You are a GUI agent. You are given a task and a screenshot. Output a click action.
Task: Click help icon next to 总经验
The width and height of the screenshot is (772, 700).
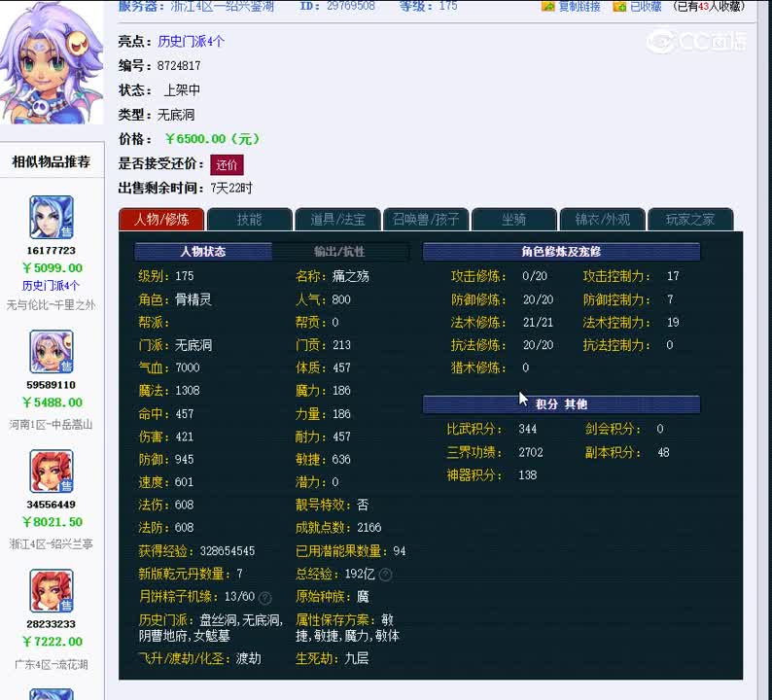coord(386,575)
